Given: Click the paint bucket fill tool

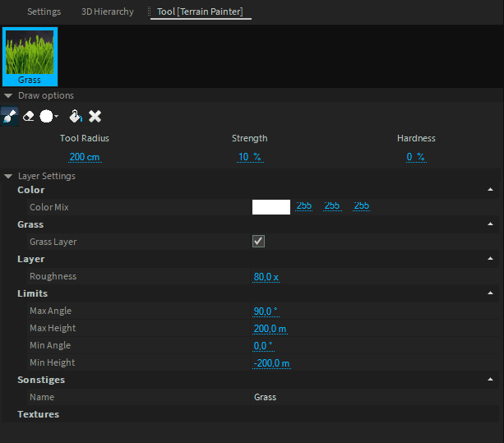Looking at the screenshot, I should coord(75,117).
